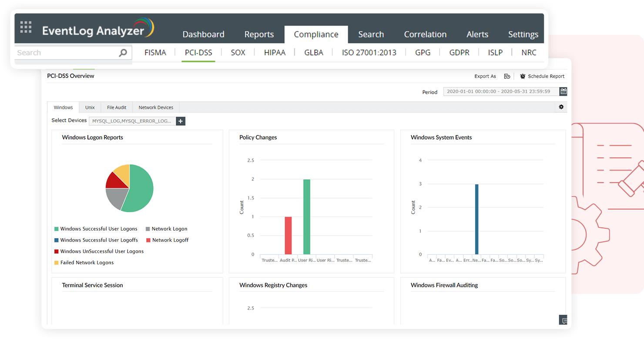Click the green User Rights bar
The image size is (644, 340).
pyautogui.click(x=307, y=217)
